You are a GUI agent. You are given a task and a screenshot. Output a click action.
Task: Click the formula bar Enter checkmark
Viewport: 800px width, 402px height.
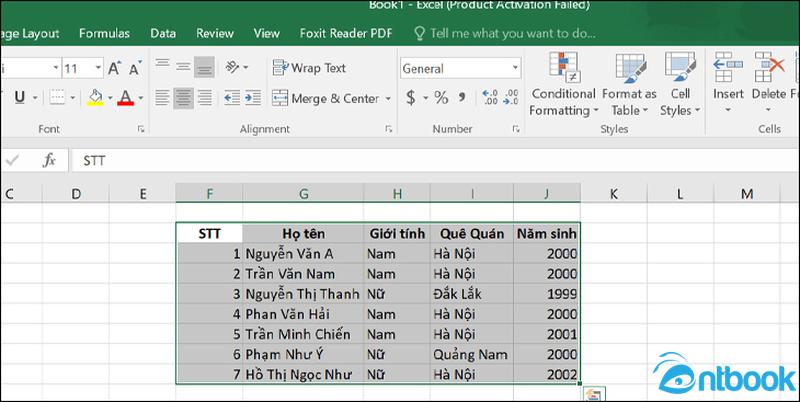pyautogui.click(x=12, y=161)
